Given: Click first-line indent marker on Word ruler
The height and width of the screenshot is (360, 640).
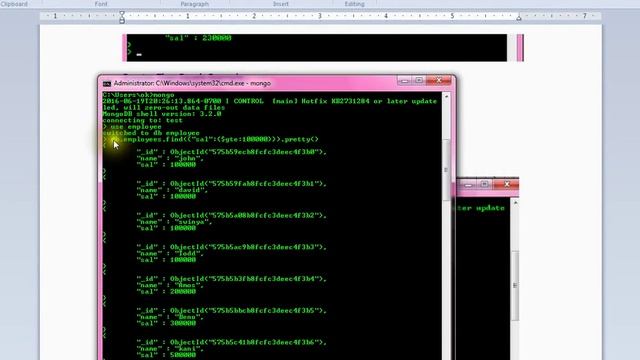Looking at the screenshot, I should click(122, 14).
